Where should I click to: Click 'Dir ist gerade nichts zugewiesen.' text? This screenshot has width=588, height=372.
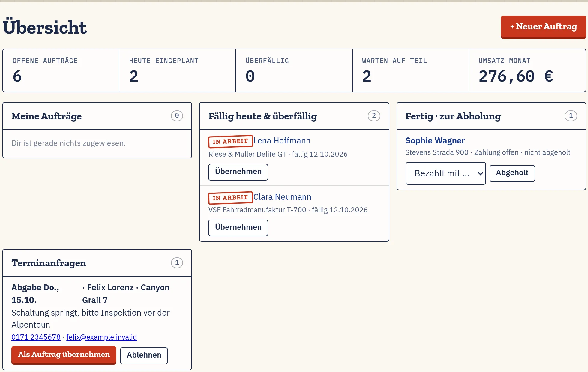(68, 143)
